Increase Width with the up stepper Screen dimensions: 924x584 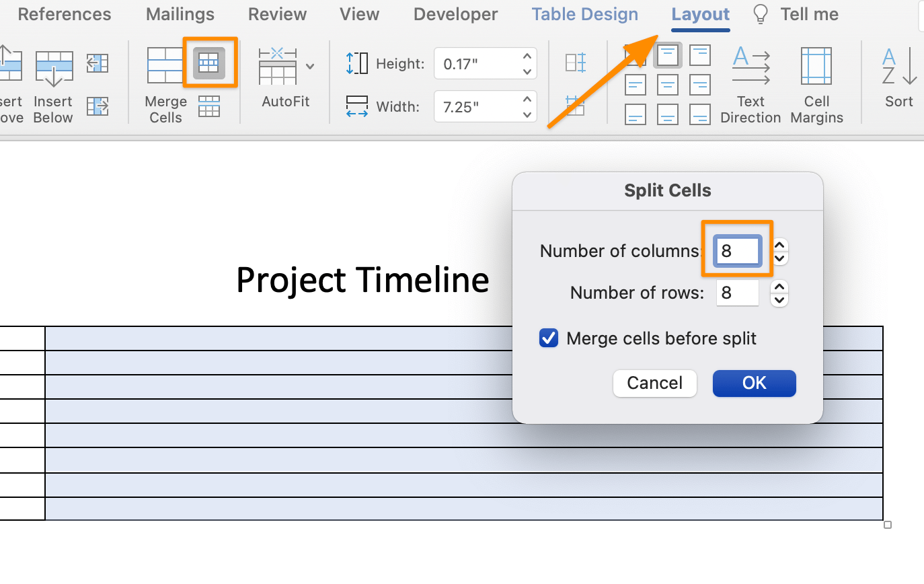(527, 100)
